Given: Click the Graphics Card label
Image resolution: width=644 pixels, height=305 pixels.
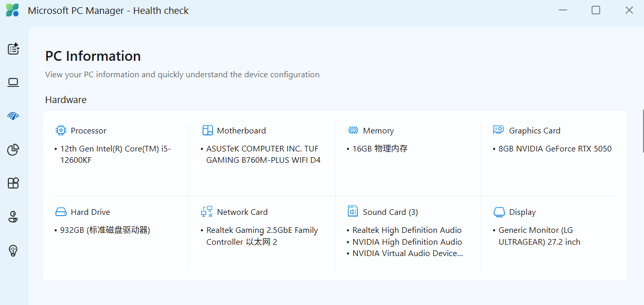Looking at the screenshot, I should point(535,131).
